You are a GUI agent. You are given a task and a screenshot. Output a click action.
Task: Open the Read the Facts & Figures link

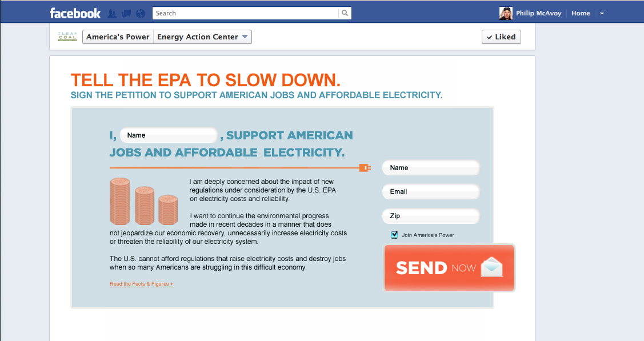coord(141,284)
